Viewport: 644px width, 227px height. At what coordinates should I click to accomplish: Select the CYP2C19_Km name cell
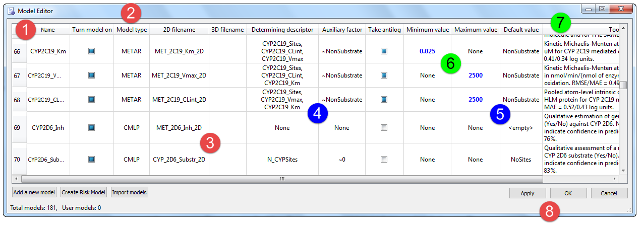[48, 51]
